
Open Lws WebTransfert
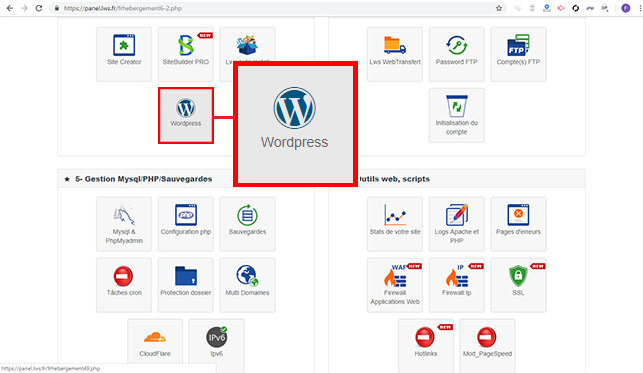[x=394, y=54]
